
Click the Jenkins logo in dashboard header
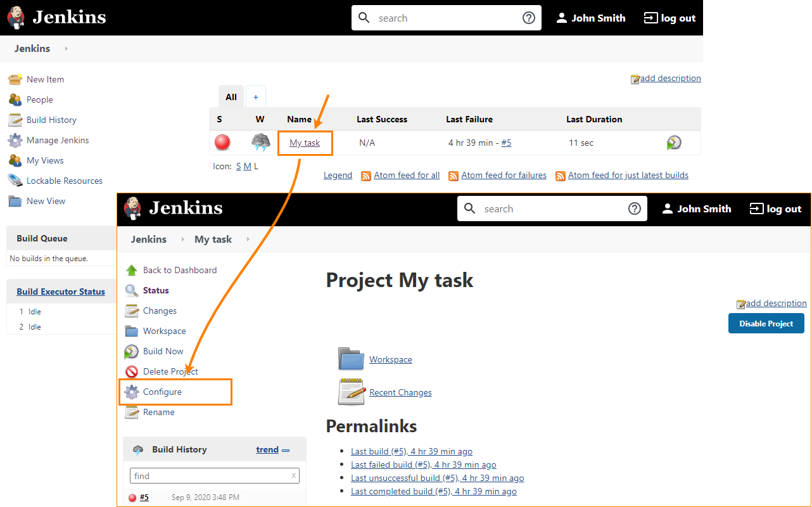[x=16, y=18]
